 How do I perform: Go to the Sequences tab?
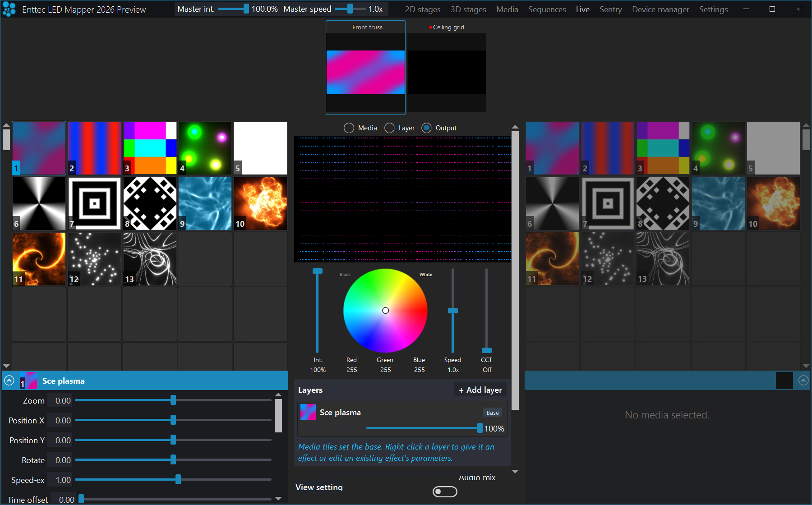pyautogui.click(x=547, y=9)
